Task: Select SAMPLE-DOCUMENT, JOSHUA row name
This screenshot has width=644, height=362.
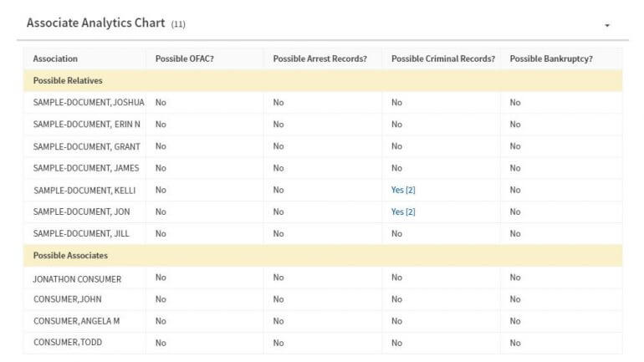Action: pyautogui.click(x=89, y=103)
